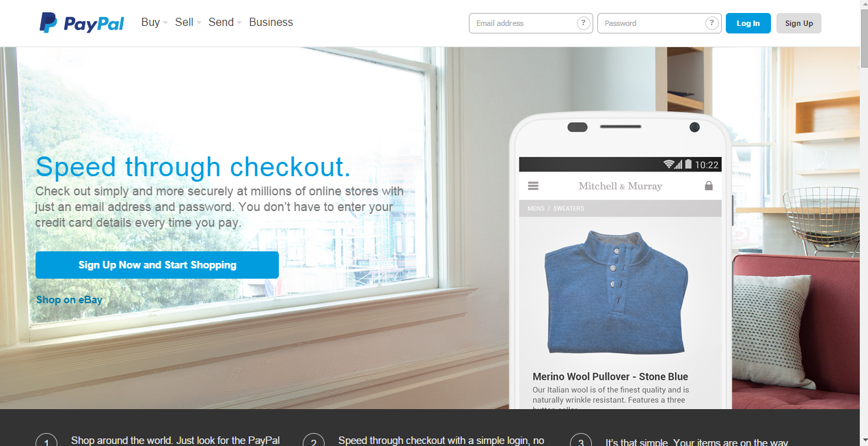Viewport: 868px width, 446px height.
Task: Open the Business menu item
Action: coord(271,23)
